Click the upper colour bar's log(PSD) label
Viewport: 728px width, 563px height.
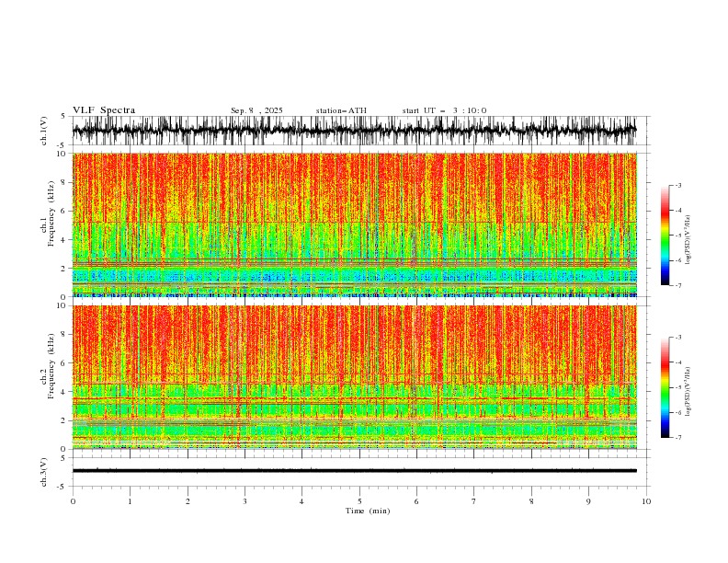coord(688,240)
